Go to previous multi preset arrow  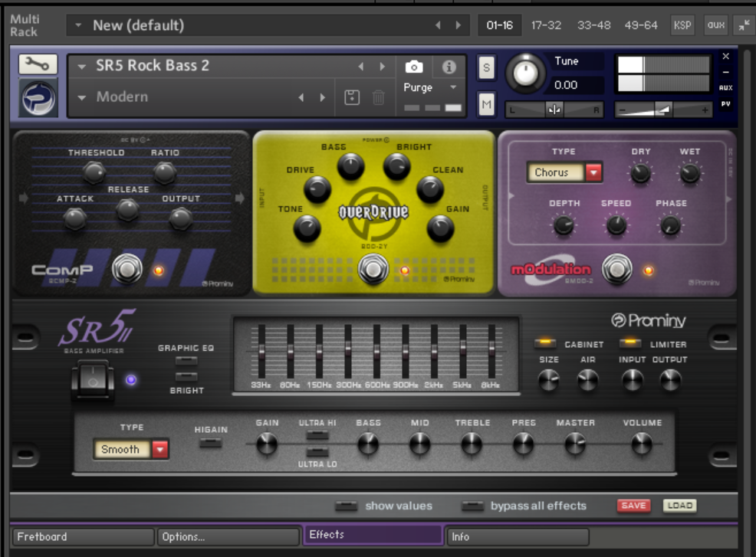[x=438, y=25]
